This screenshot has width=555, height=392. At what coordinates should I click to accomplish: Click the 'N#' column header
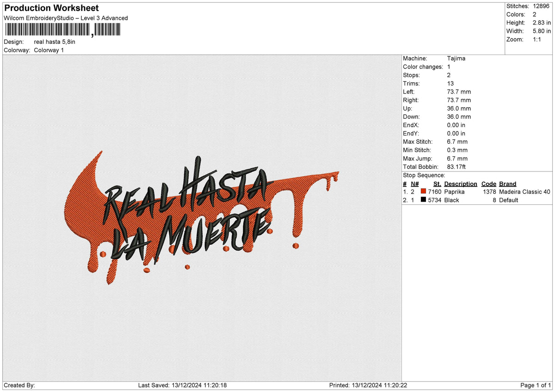tap(414, 184)
